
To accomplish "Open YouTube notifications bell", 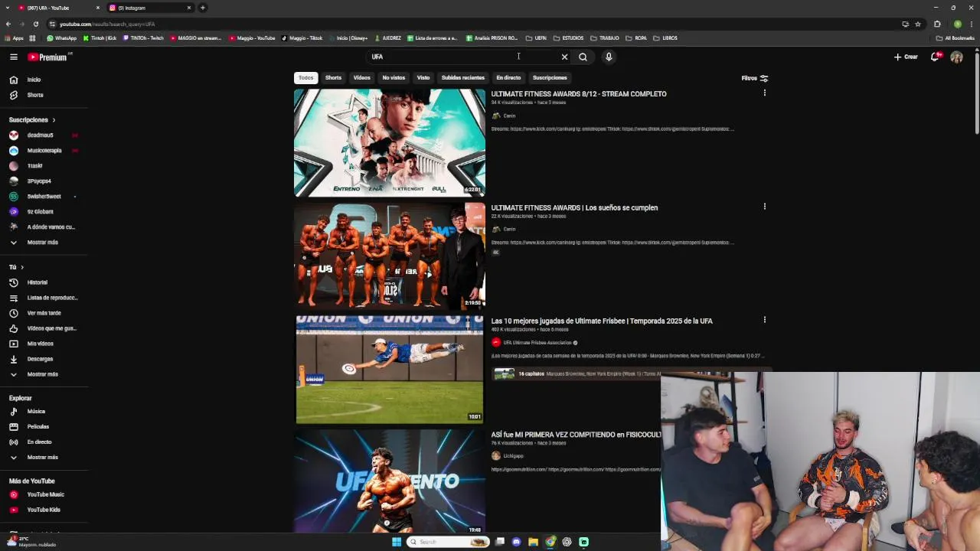I will [x=936, y=57].
